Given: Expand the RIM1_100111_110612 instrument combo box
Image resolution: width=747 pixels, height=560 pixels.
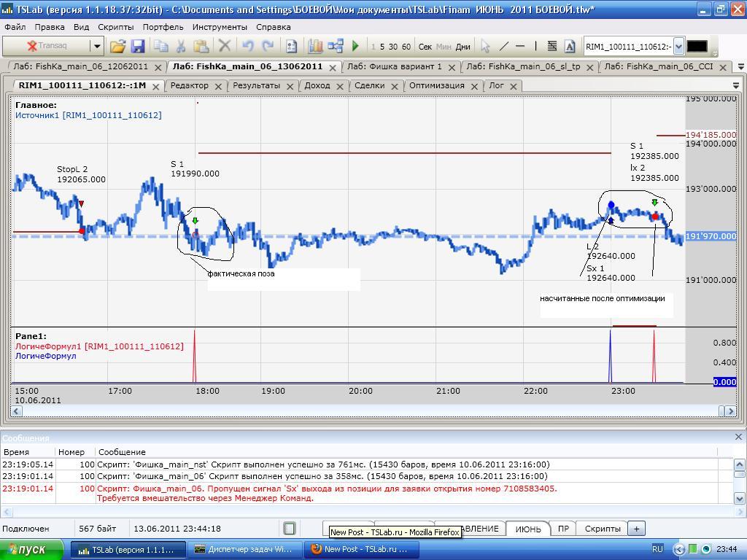Looking at the screenshot, I should tap(678, 47).
